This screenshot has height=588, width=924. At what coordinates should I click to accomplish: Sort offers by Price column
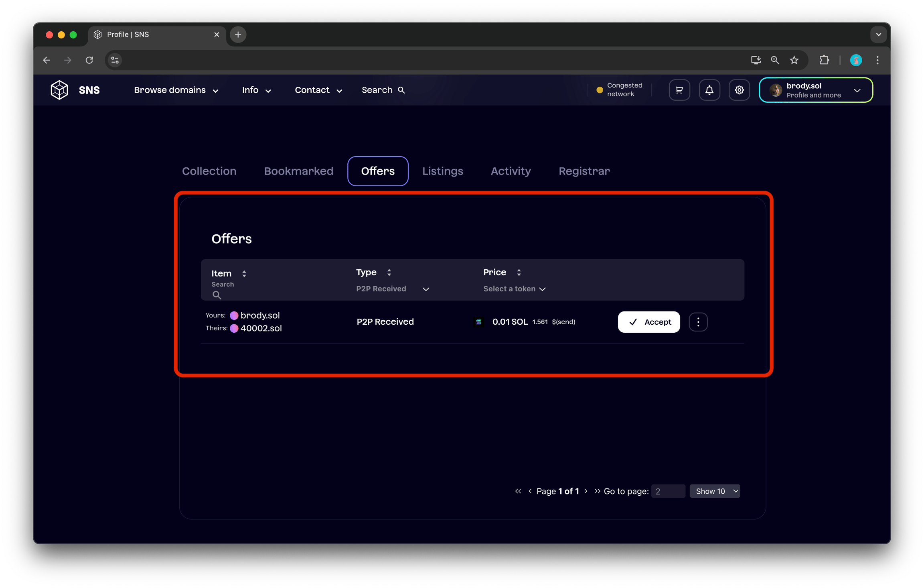[519, 272]
